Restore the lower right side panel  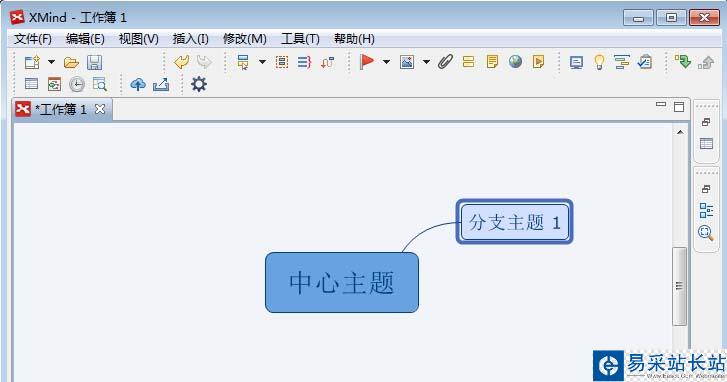706,189
